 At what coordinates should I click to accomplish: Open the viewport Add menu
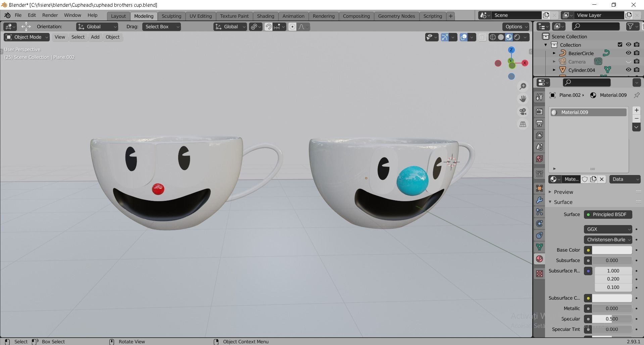tap(95, 37)
